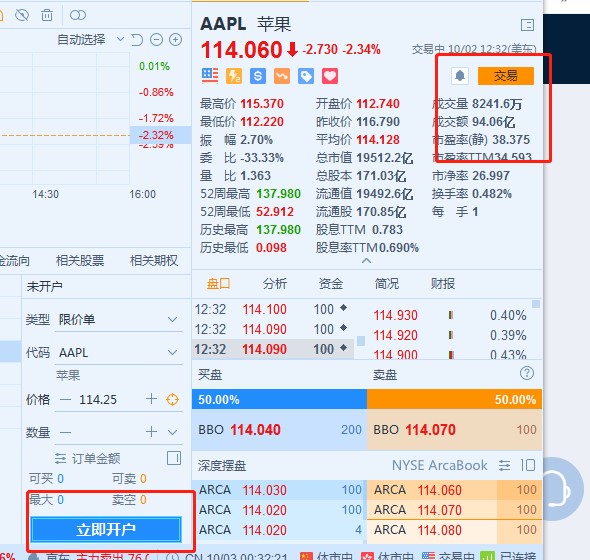
Task: Click the hide-drawings eye icon in chart toolbar
Action: [22, 15]
